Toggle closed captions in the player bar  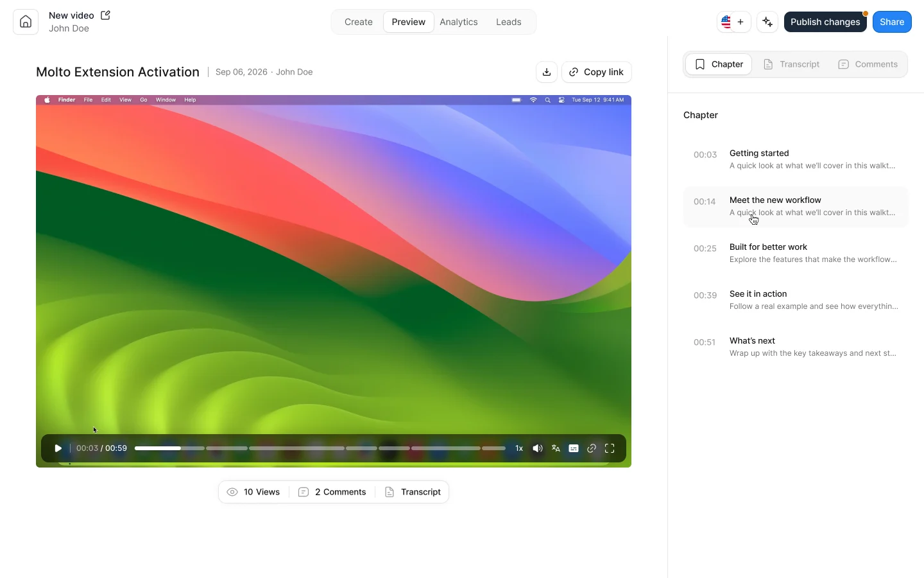click(574, 448)
